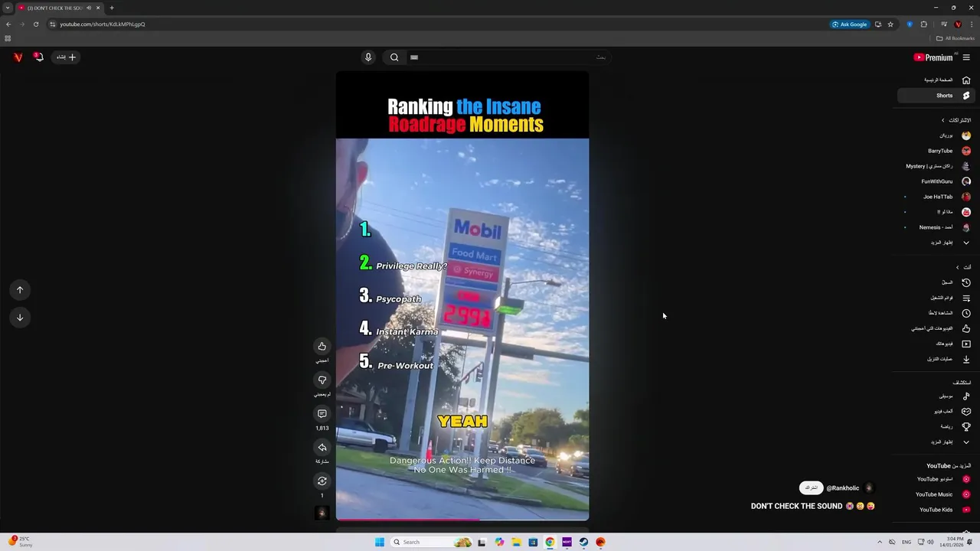Open the sound thumbnail at the bottom of actions
The image size is (980, 551).
pos(322,513)
